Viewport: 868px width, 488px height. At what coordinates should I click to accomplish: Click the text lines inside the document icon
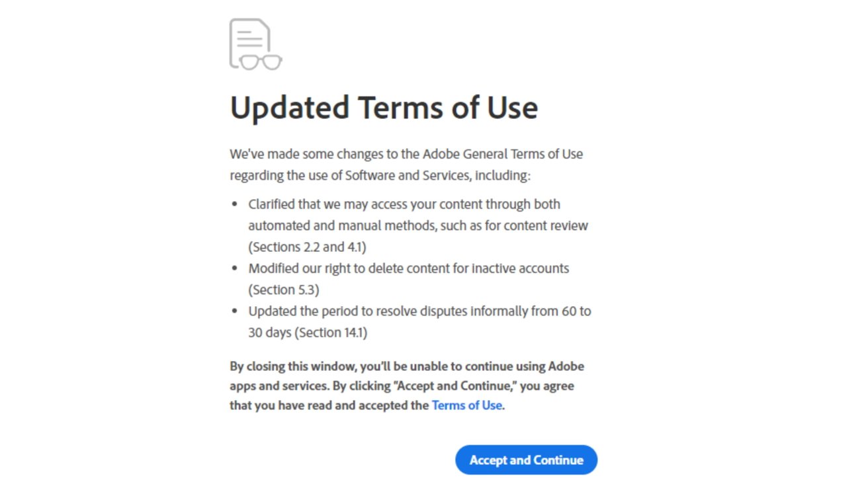tap(249, 38)
